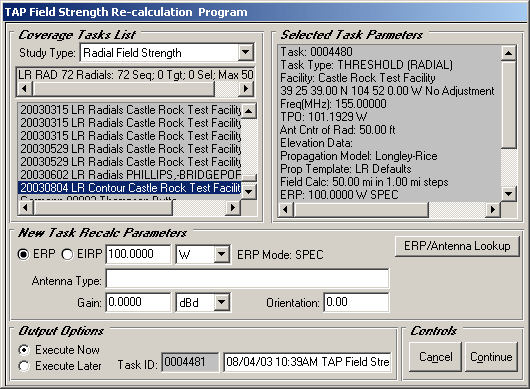Screen dimensions: 530x389
Task: Click the LR RAD 72 Radials summary text
Action: (x=136, y=75)
